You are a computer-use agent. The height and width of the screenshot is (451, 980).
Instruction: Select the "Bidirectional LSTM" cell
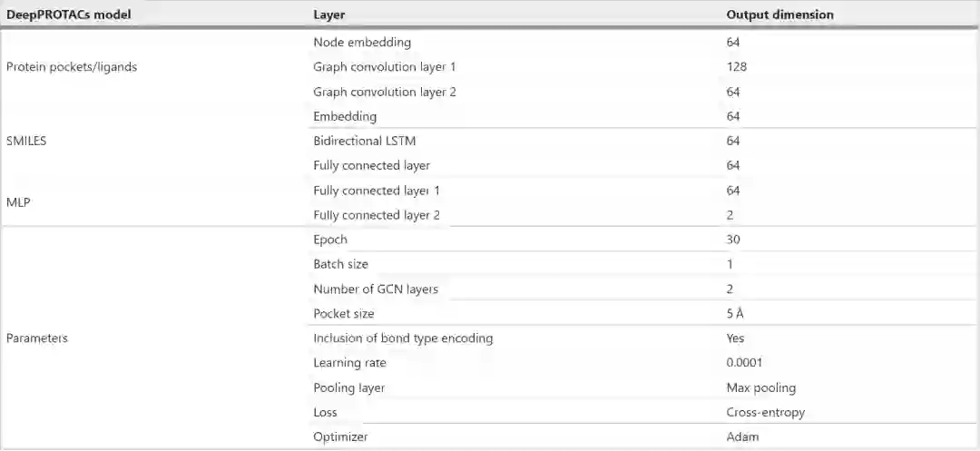[364, 141]
